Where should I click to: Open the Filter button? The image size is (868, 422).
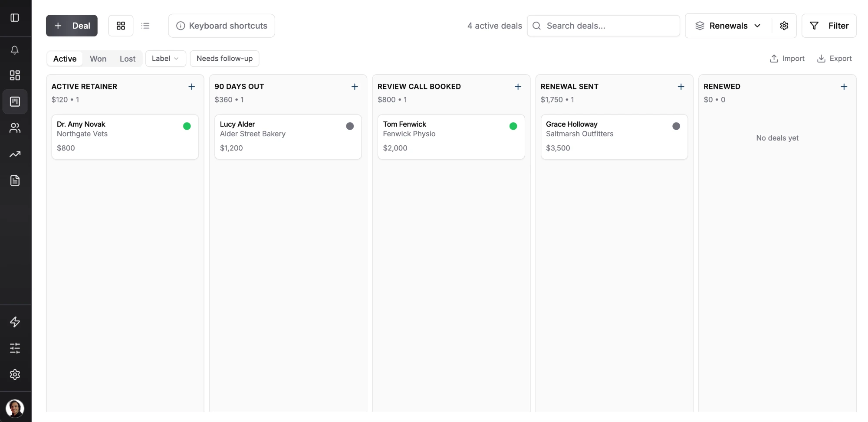click(829, 26)
